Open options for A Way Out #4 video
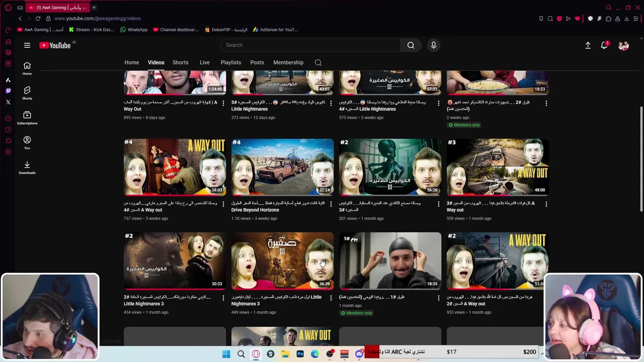The image size is (644, 362). [223, 204]
